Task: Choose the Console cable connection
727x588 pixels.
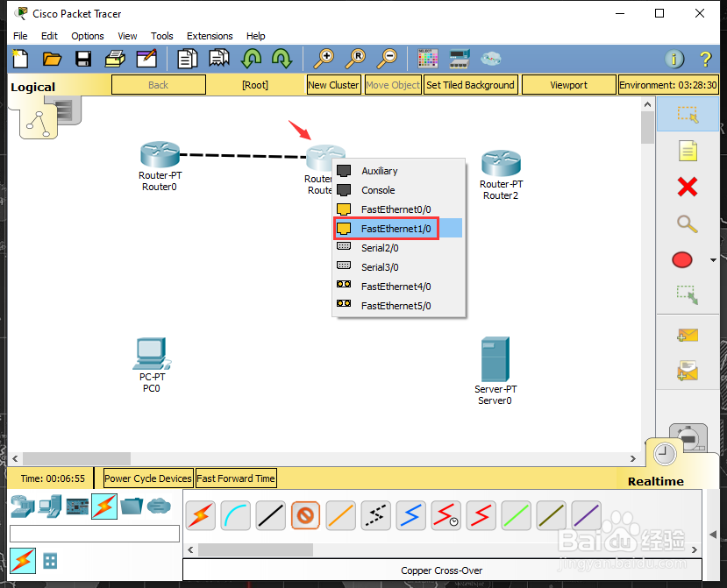Action: click(236, 515)
